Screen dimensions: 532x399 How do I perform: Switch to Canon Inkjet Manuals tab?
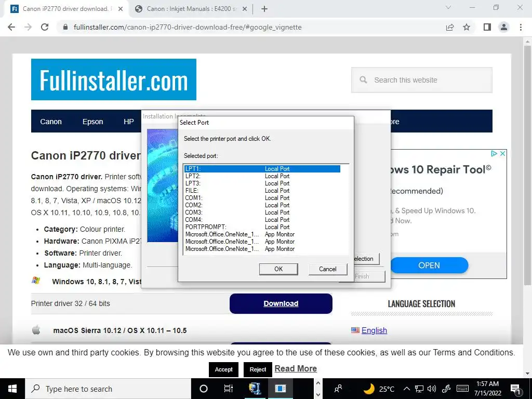192,9
